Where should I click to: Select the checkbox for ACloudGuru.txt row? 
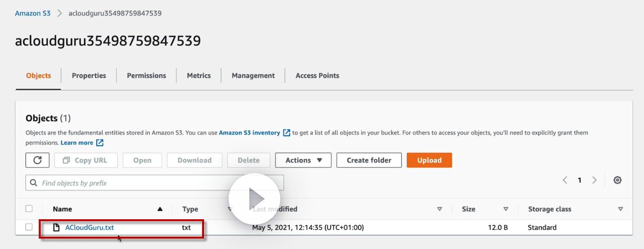point(29,227)
